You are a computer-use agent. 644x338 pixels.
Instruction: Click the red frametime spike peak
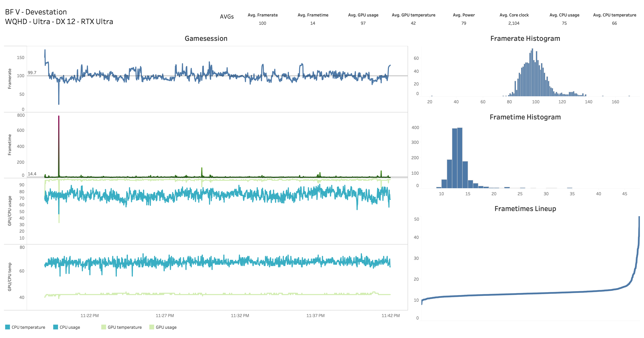pos(59,117)
